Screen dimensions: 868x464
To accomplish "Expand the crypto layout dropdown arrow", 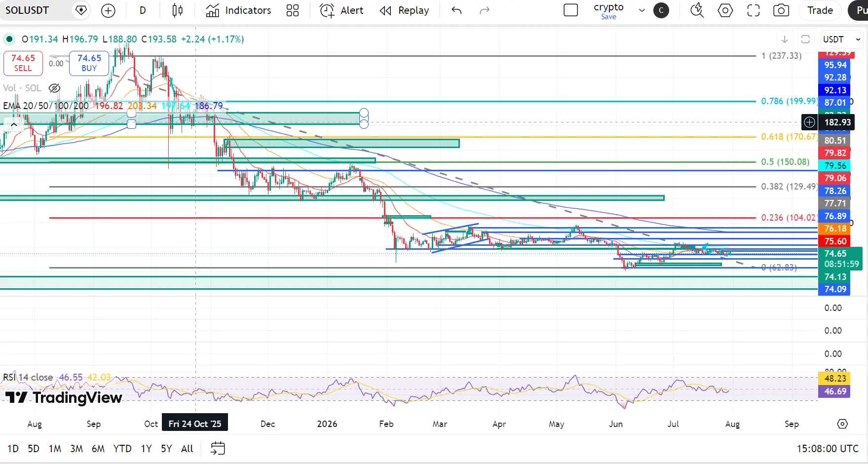I will point(642,10).
